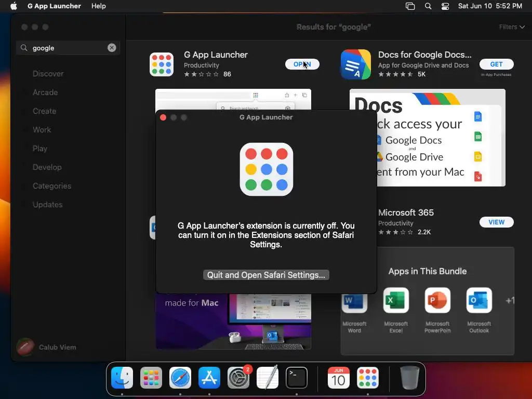Image resolution: width=532 pixels, height=399 pixels.
Task: Open Calub Viem account profile
Action: click(x=46, y=347)
